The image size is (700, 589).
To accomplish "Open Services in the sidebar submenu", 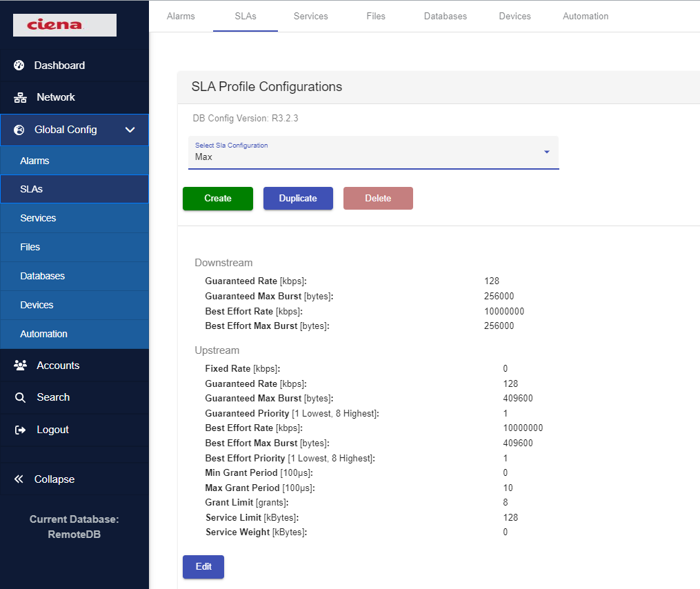I will 74,218.
